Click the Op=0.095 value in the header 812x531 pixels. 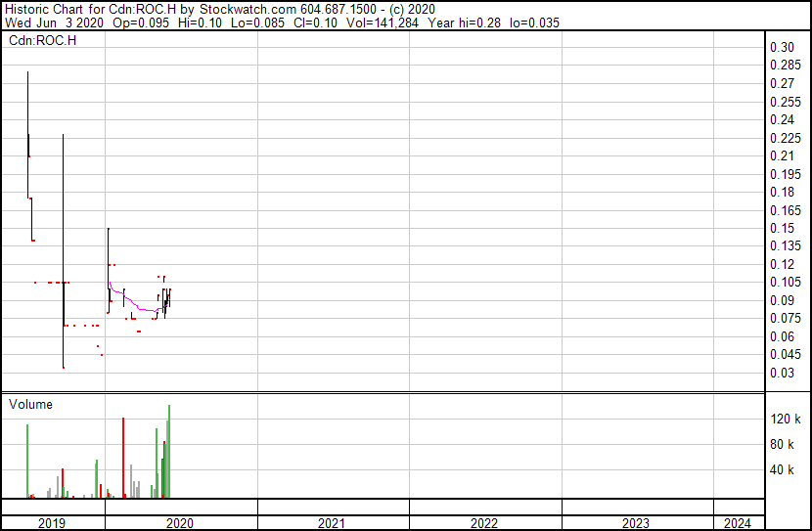tap(141, 22)
